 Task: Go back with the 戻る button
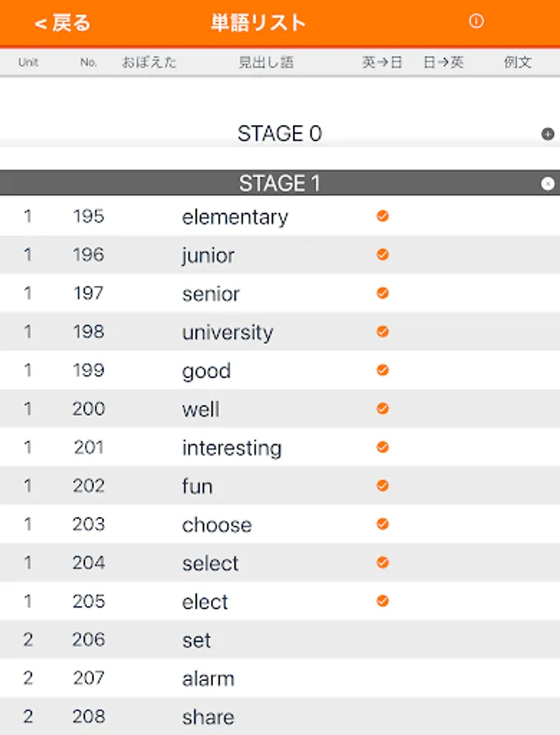[x=63, y=23]
